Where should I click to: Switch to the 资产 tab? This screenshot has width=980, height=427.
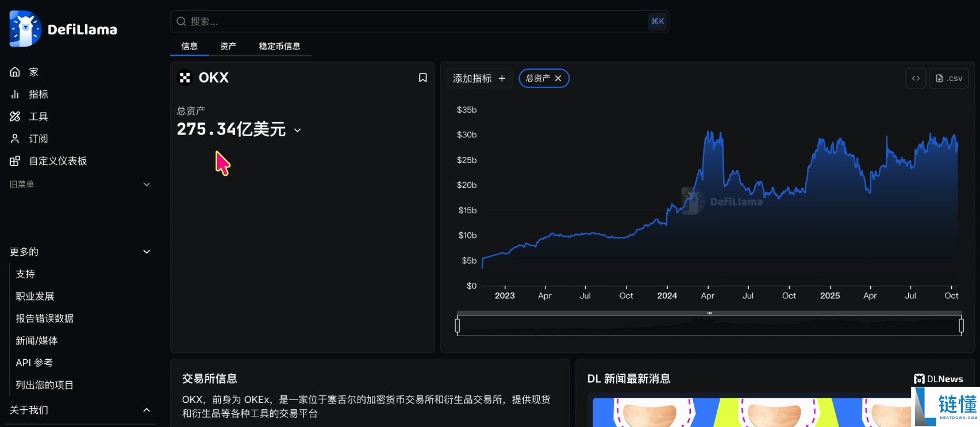[x=228, y=46]
